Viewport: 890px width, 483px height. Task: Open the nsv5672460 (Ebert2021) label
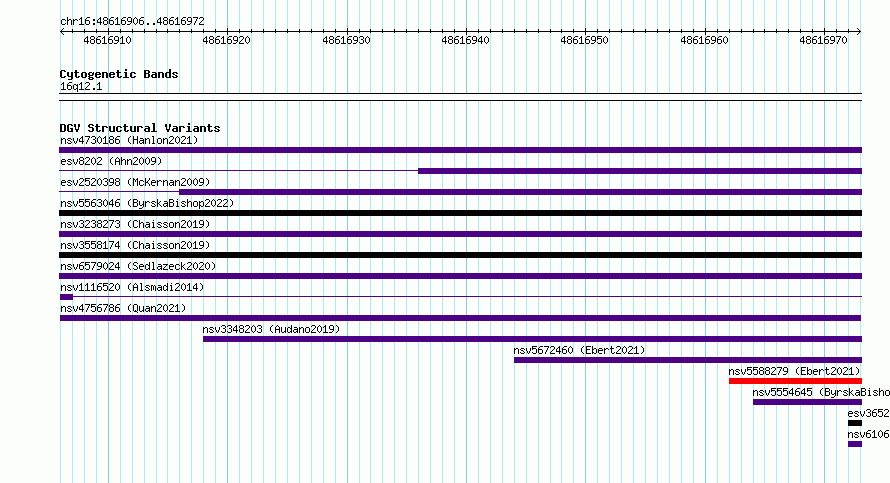point(580,350)
